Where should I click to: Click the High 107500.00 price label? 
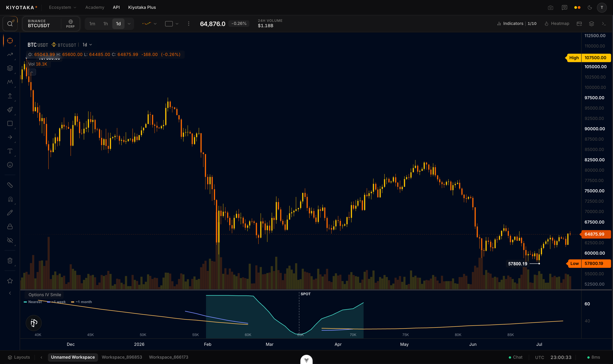[588, 58]
